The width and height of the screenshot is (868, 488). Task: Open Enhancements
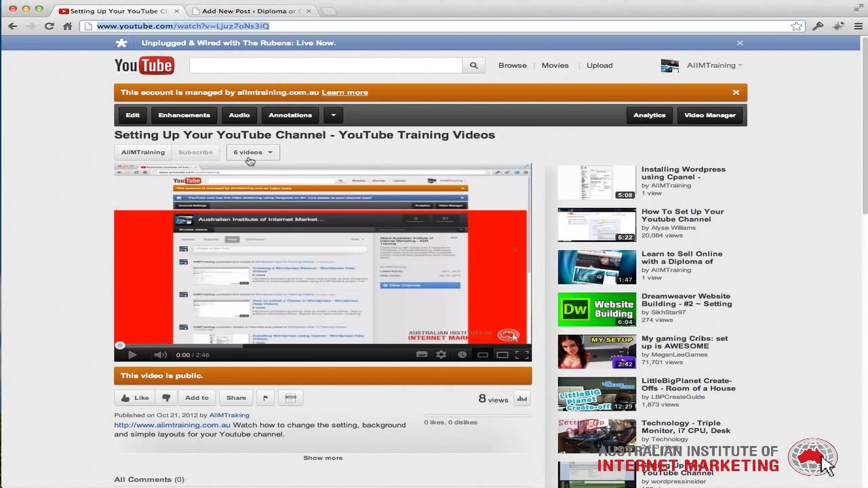tap(184, 115)
